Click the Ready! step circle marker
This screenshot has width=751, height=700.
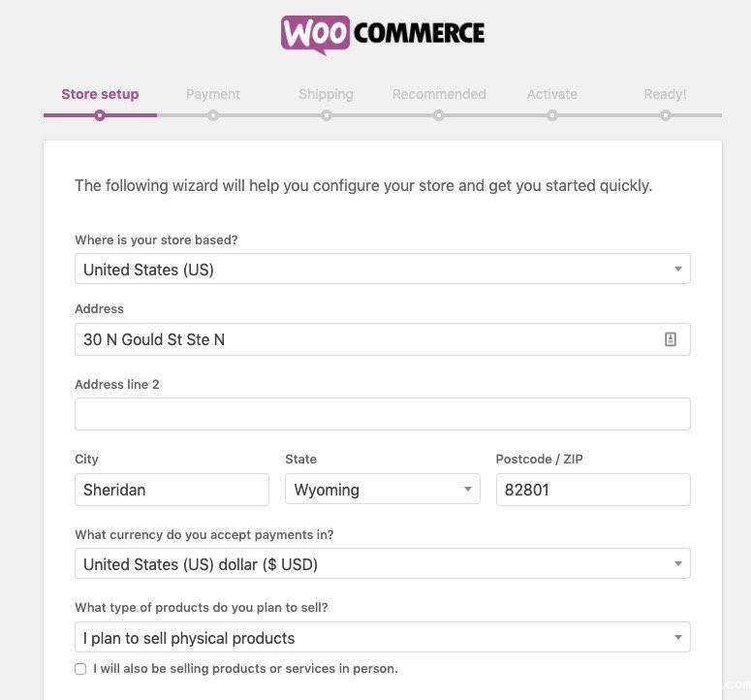point(666,115)
